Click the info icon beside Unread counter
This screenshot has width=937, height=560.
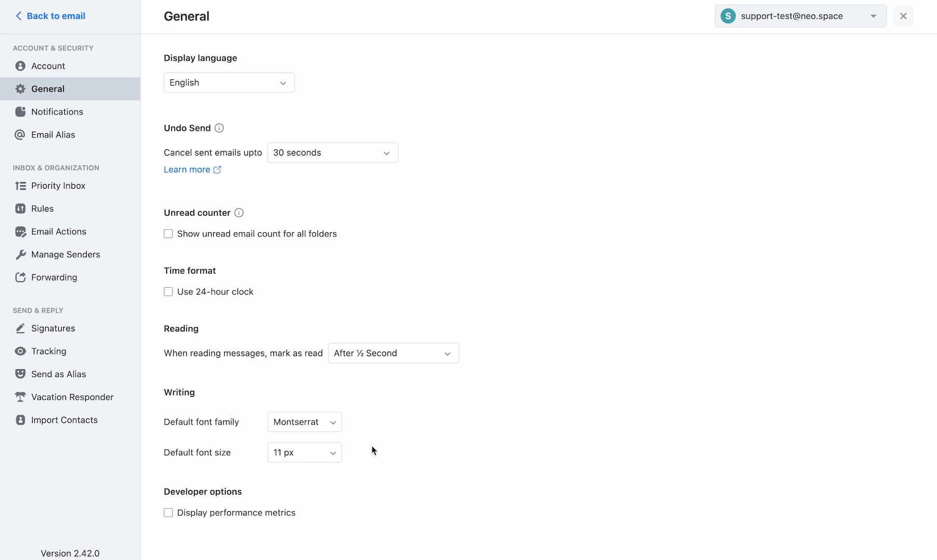[x=239, y=213]
